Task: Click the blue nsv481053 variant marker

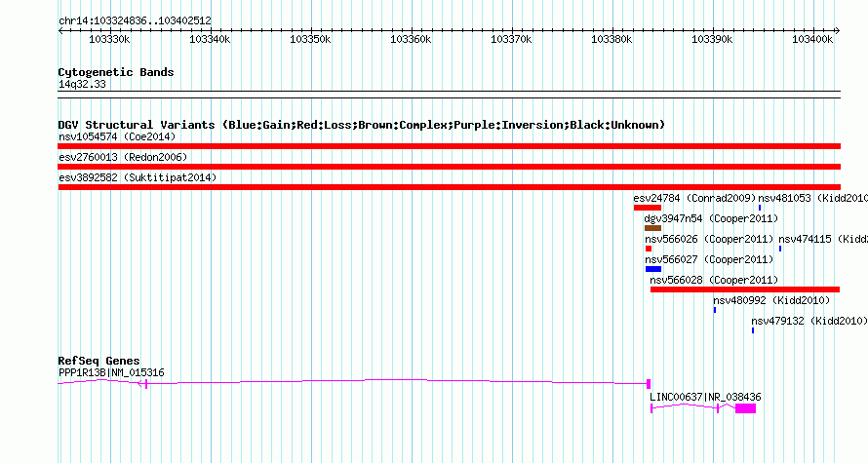Action: pos(760,208)
